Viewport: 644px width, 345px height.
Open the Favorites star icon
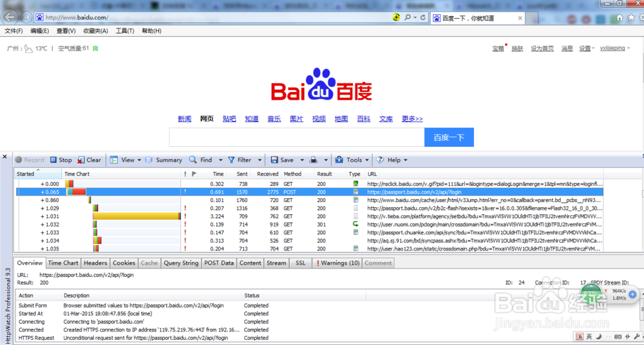pos(631,17)
